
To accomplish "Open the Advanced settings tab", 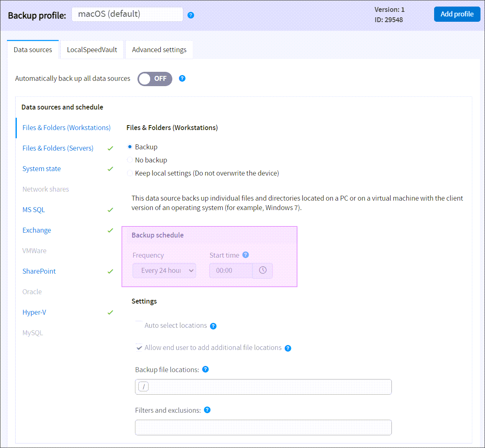I will tap(159, 50).
